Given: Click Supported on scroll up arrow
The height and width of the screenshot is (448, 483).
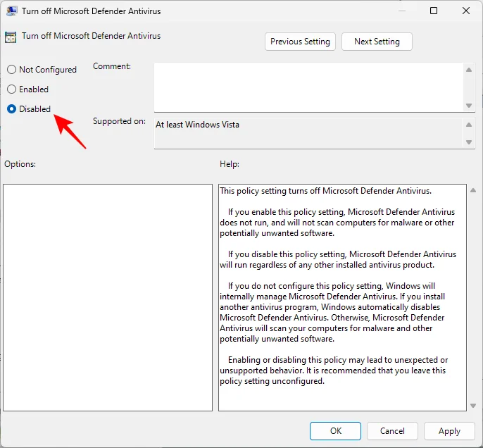Looking at the screenshot, I should coord(469,125).
